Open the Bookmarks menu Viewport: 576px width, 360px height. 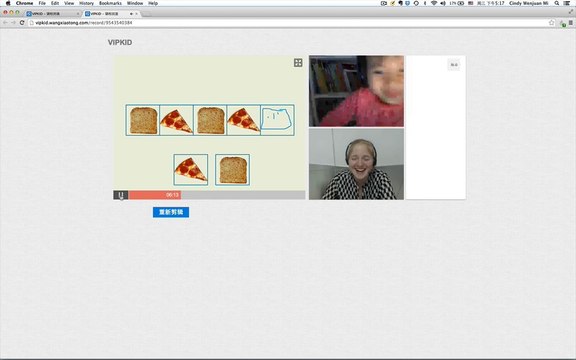coord(110,3)
